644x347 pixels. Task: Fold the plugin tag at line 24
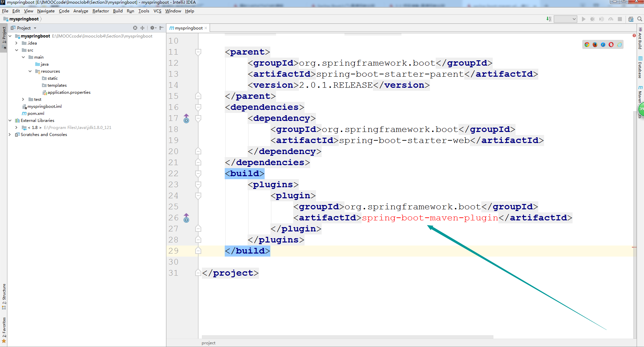(198, 196)
